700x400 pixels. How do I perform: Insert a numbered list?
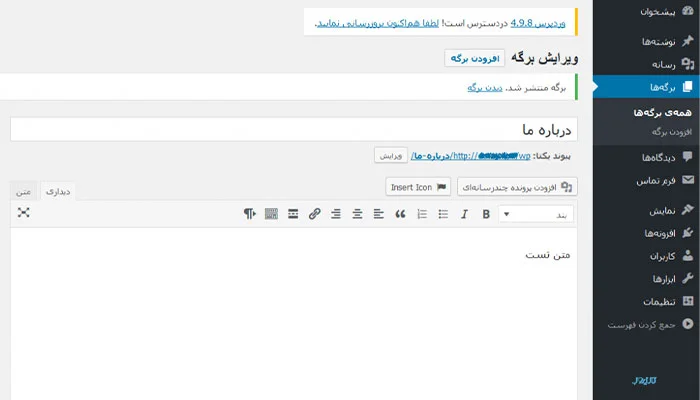click(421, 214)
